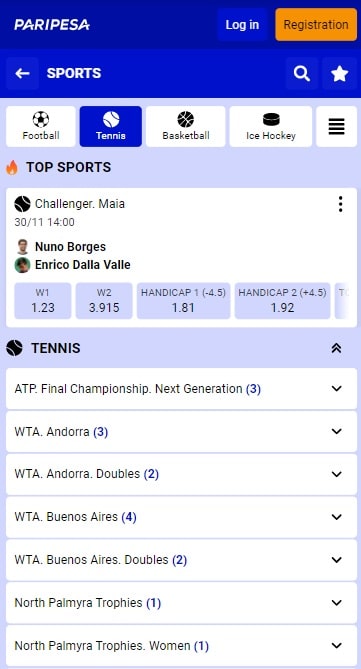
Task: Open the three-line all sports menu
Action: [x=336, y=126]
